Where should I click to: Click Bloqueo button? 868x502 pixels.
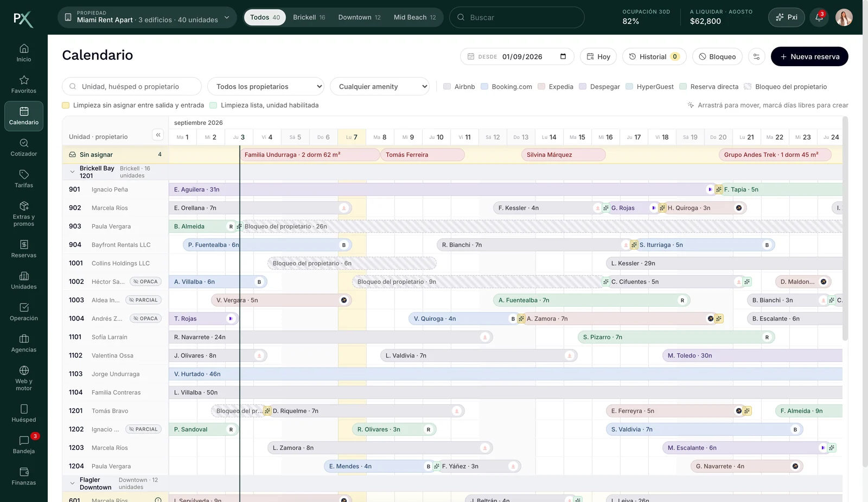[x=717, y=56]
